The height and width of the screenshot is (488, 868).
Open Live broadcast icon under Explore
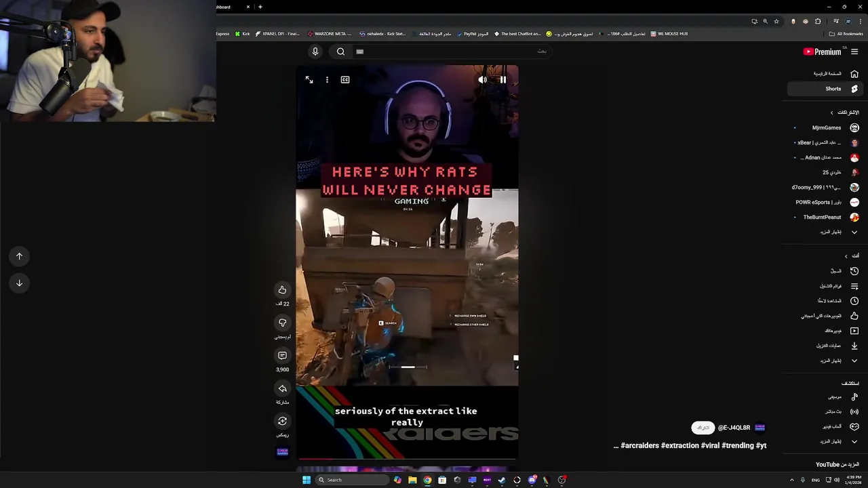click(x=854, y=412)
